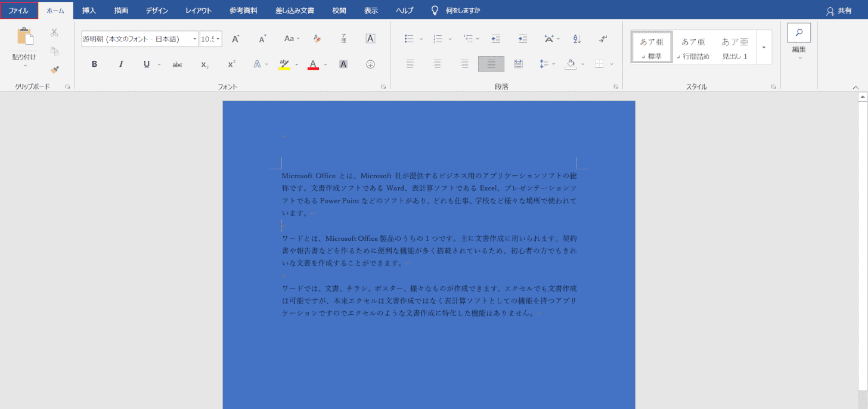Toggle show/hide paragraph marks
Viewport: 868px width, 409px height.
click(x=603, y=39)
